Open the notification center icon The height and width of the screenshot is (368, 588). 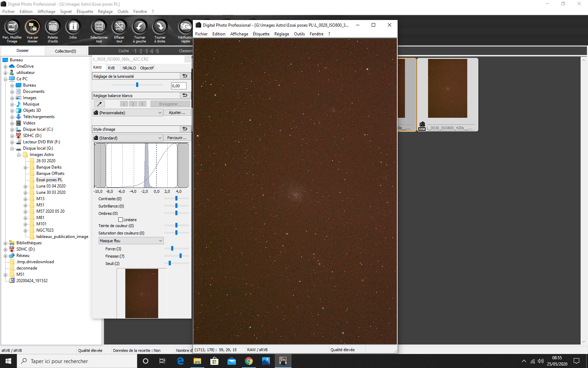[x=576, y=361]
